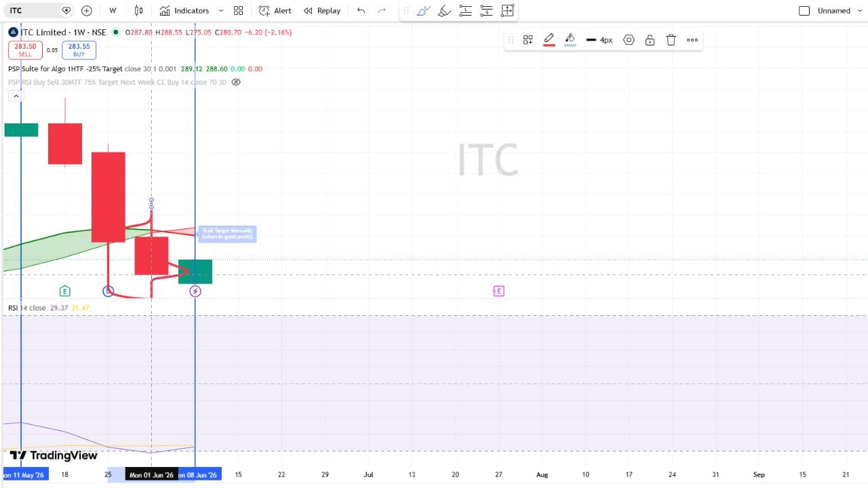This screenshot has height=488, width=868.
Task: Start Bar Replay mode
Action: [322, 11]
